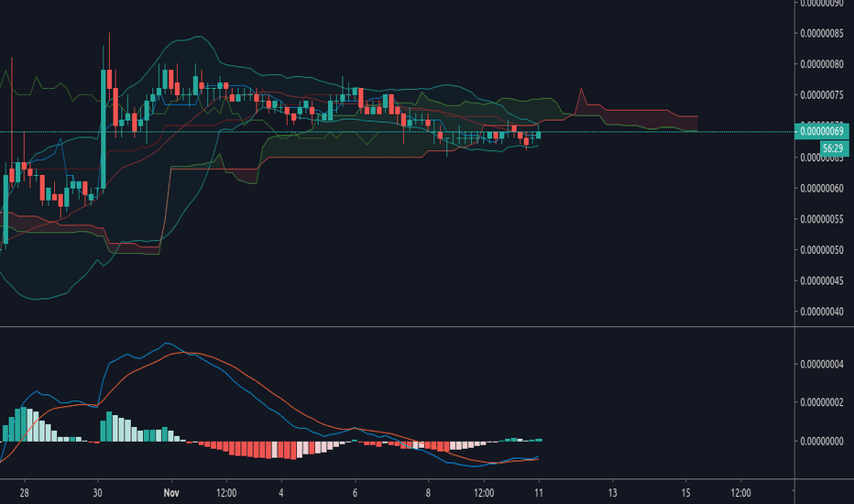The image size is (854, 504).
Task: Click the MACD axis label 0.00000002
Action: pos(822,402)
